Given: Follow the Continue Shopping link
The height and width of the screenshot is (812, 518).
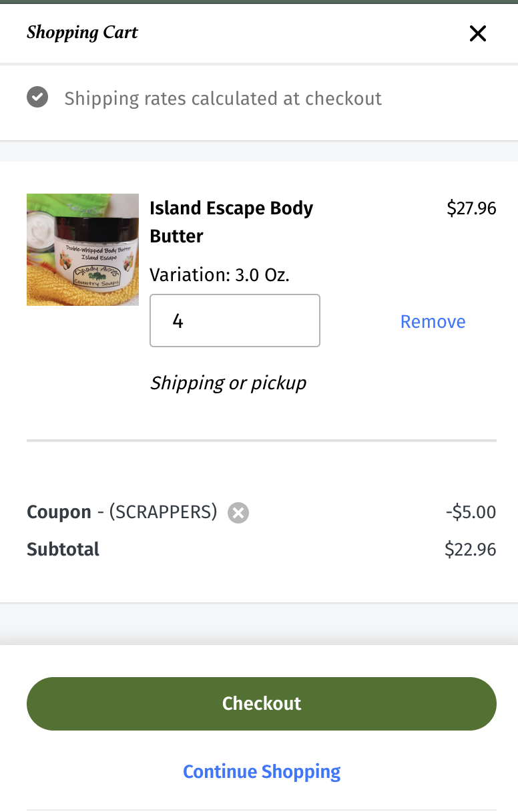Looking at the screenshot, I should [x=262, y=771].
